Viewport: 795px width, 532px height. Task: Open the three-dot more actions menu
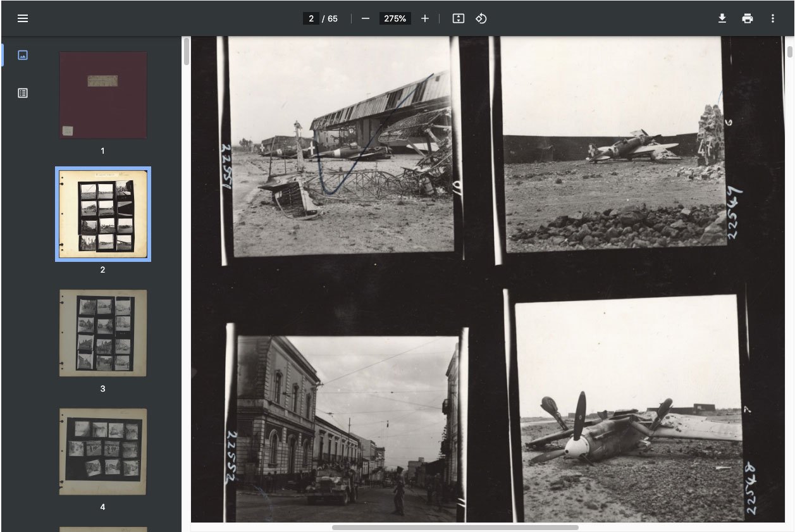click(x=773, y=18)
